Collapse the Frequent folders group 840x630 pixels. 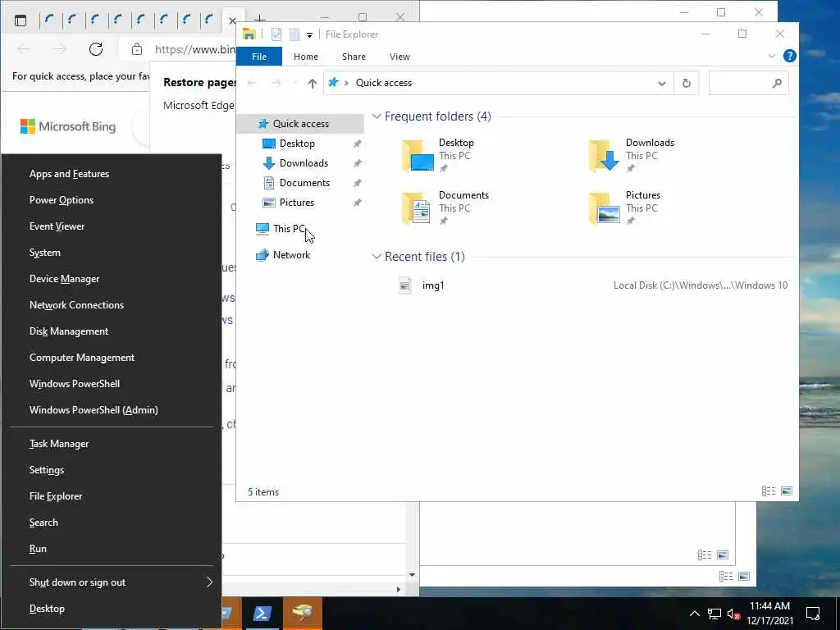pos(377,116)
